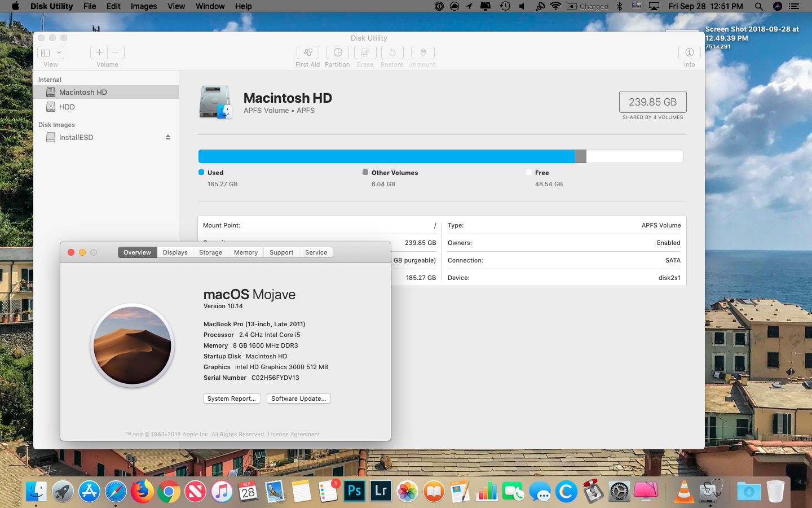Viewport: 812px width, 508px height.
Task: Click the volume speaker menu bar icon
Action: pos(522,6)
